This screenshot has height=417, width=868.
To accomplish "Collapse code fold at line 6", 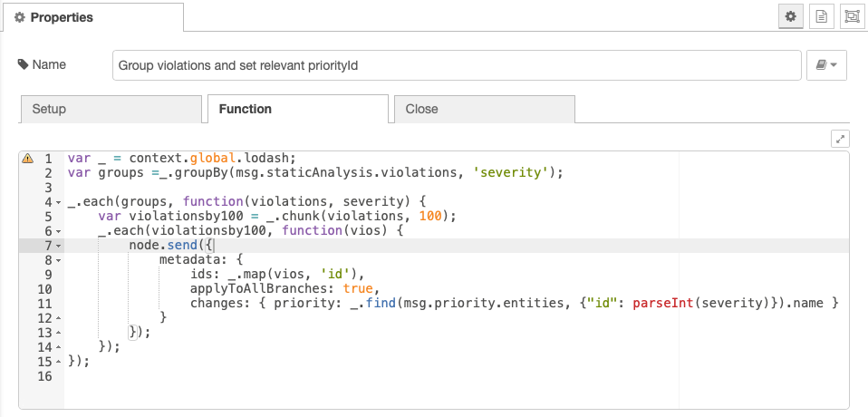I will 59,231.
